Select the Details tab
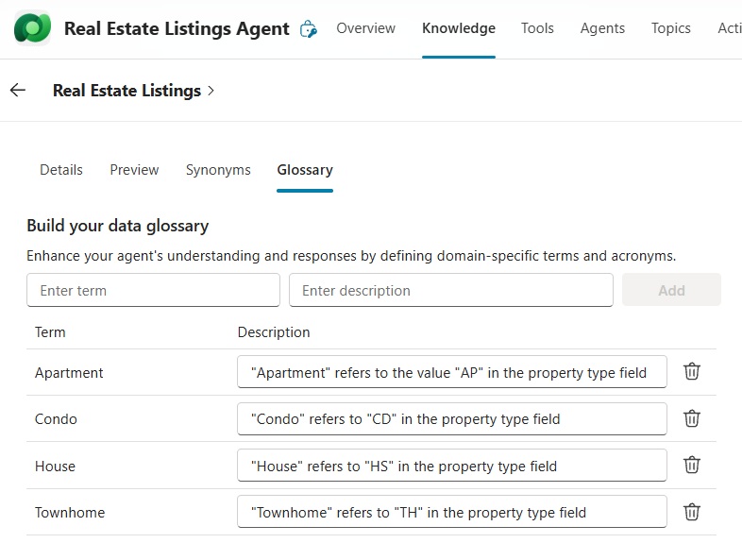 [x=61, y=170]
